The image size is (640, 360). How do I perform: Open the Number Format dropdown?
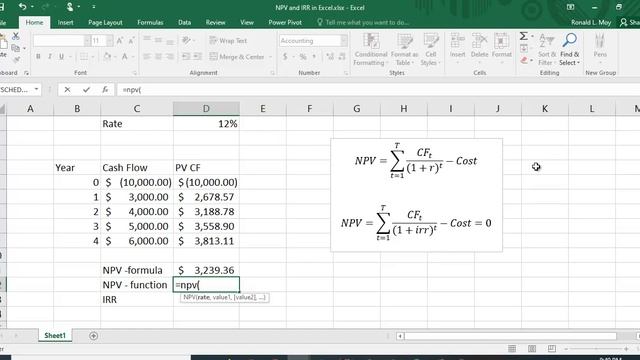point(344,41)
